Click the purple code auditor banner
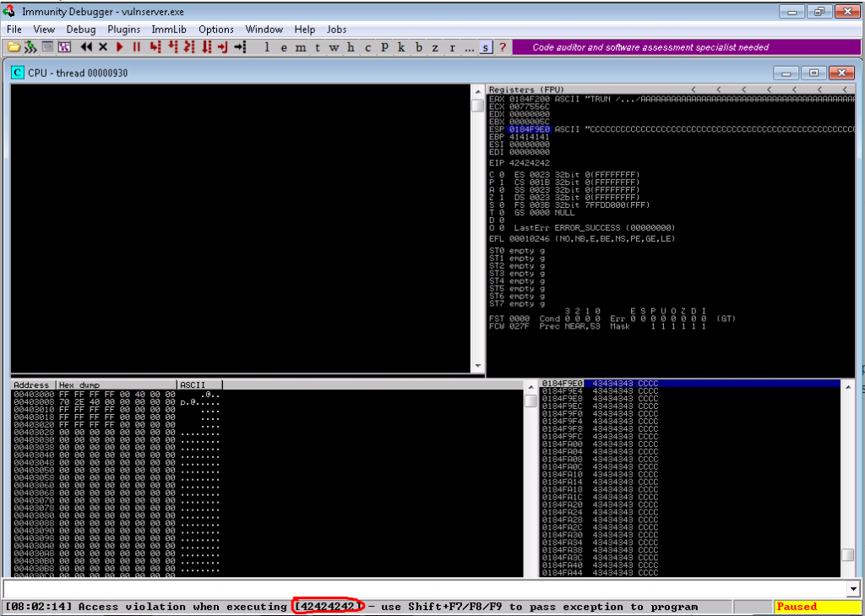 [x=686, y=47]
